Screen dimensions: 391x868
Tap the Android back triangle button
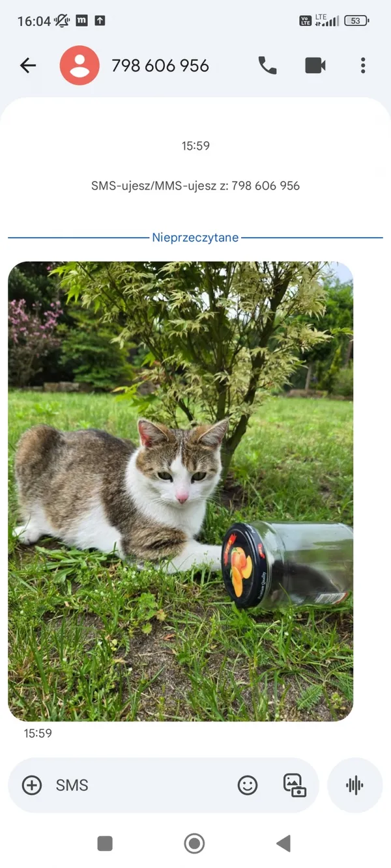pos(283,844)
